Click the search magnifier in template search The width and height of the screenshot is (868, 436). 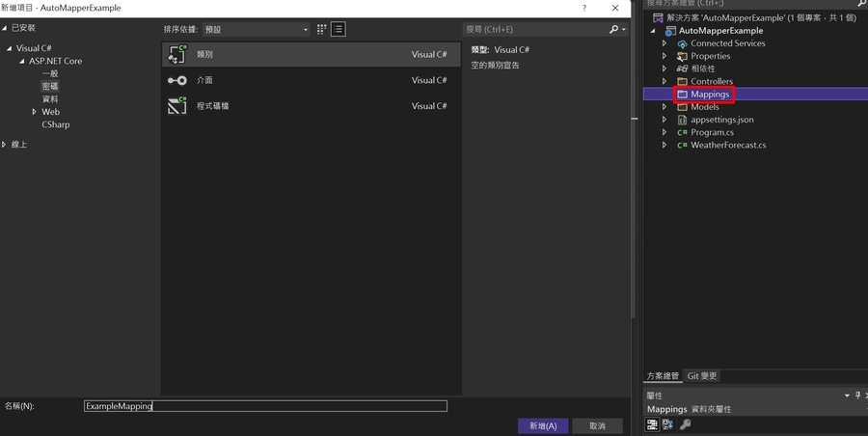(613, 30)
